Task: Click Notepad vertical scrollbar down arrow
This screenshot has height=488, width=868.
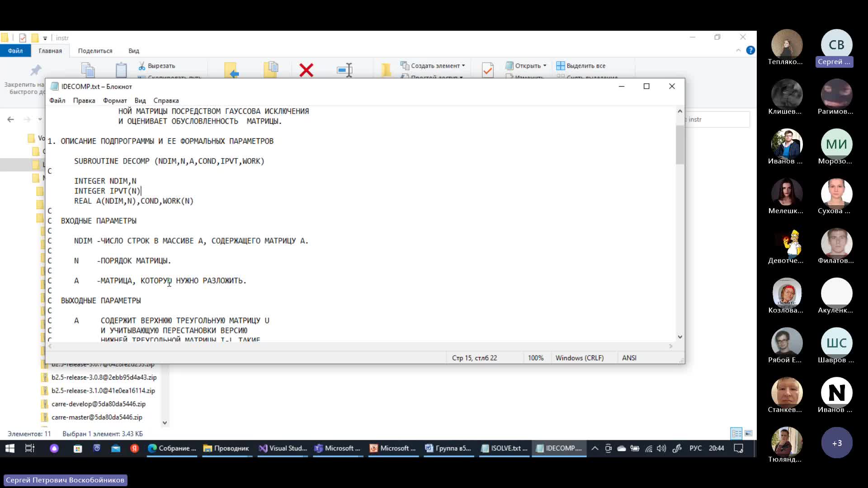Action: point(680,337)
